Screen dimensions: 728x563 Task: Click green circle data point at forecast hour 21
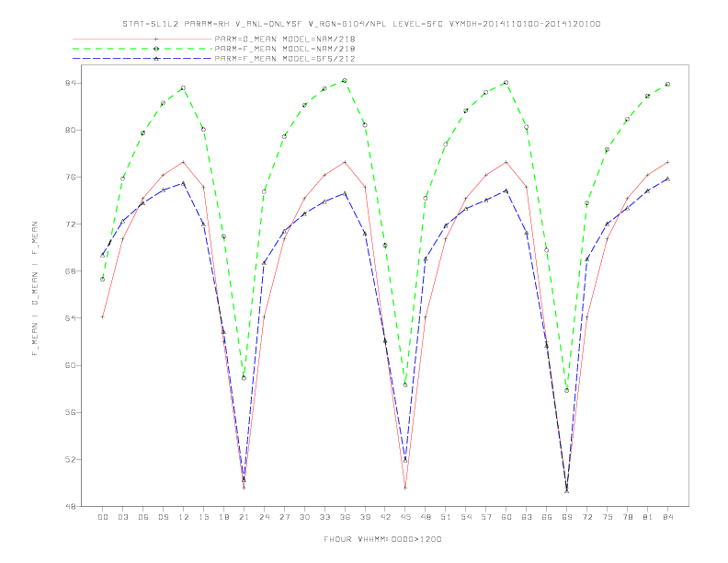(244, 378)
